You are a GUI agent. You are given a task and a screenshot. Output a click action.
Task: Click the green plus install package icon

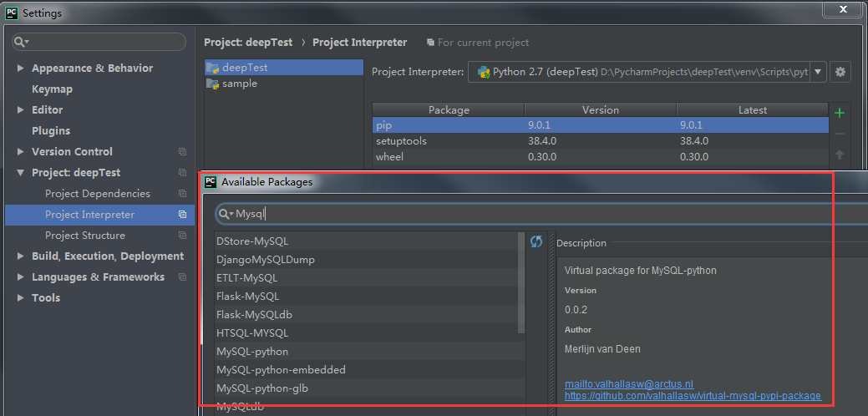click(x=840, y=114)
